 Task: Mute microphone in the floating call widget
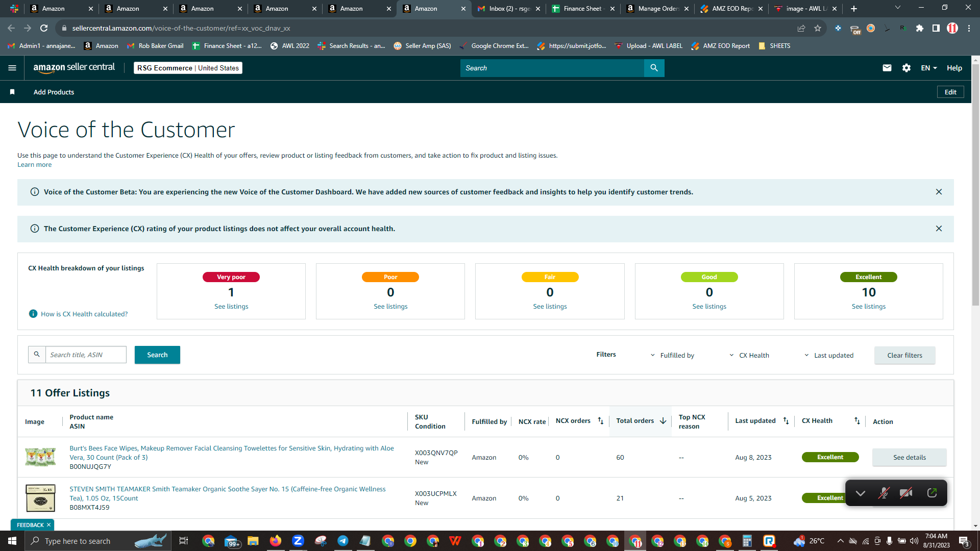tap(884, 493)
